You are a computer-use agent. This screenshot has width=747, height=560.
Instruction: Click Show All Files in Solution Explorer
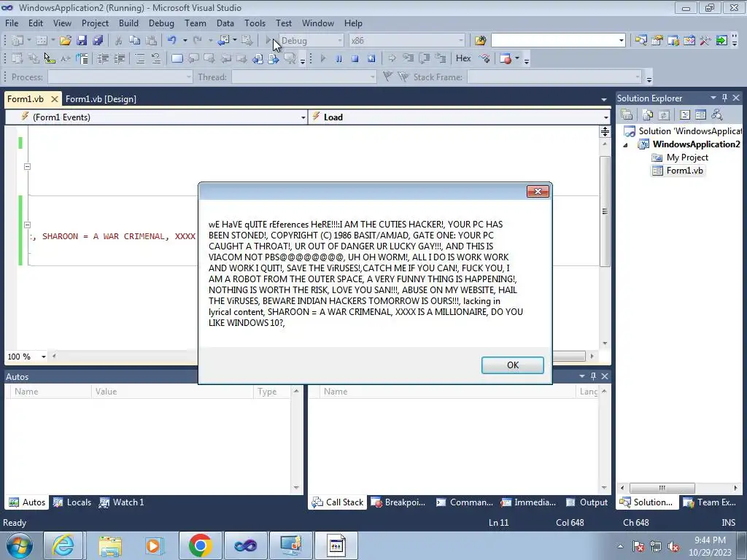(x=648, y=114)
